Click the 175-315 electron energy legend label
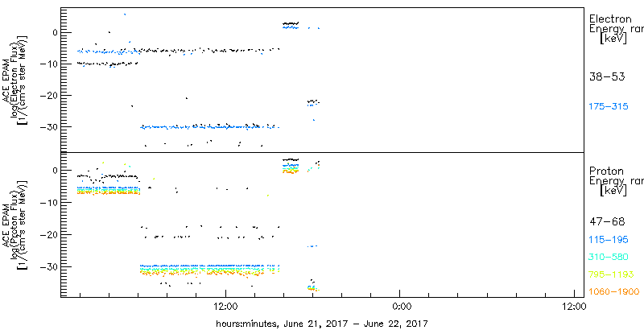The width and height of the screenshot is (644, 330). click(609, 107)
